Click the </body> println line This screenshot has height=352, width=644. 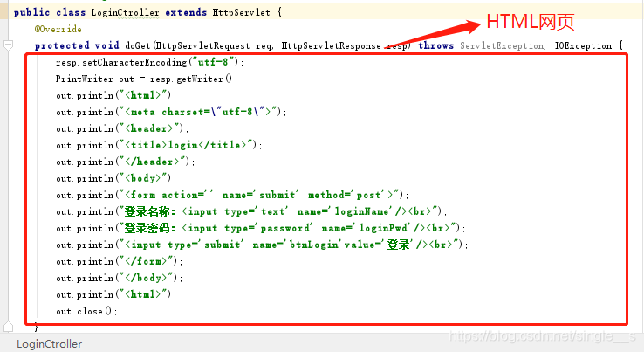coord(119,278)
